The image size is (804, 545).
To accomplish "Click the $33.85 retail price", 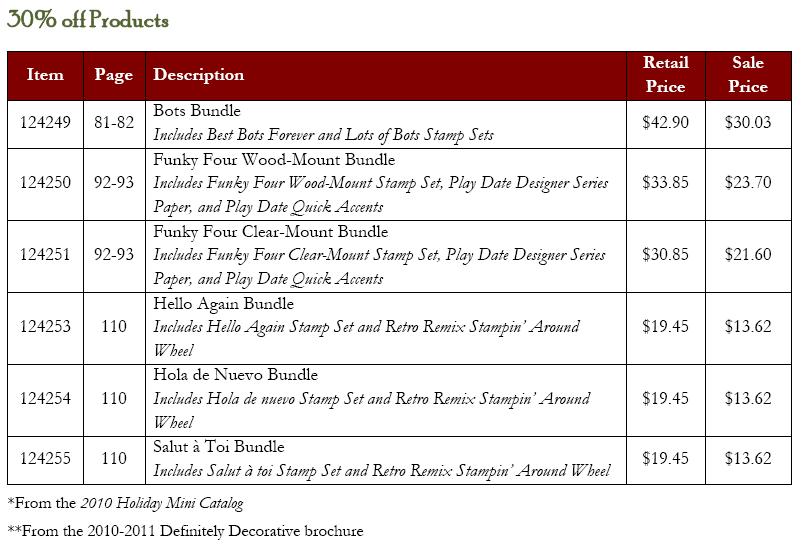I will click(x=665, y=183).
